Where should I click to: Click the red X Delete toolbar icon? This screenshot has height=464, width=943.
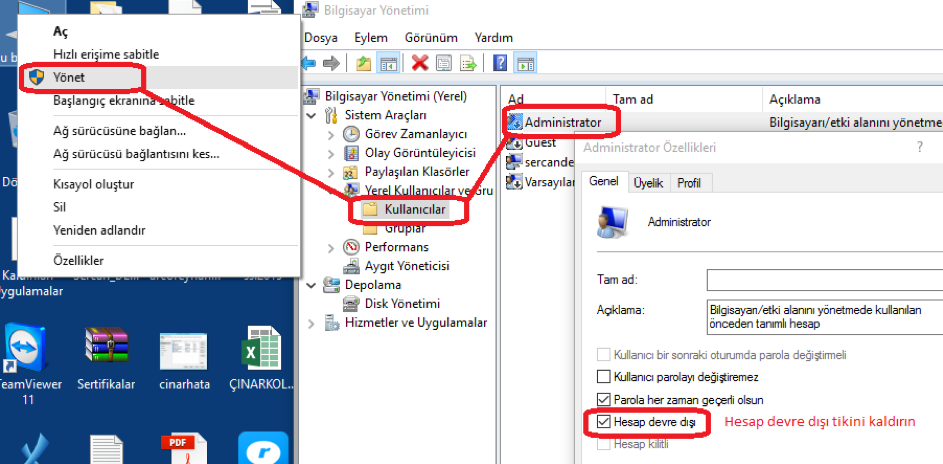(x=420, y=63)
